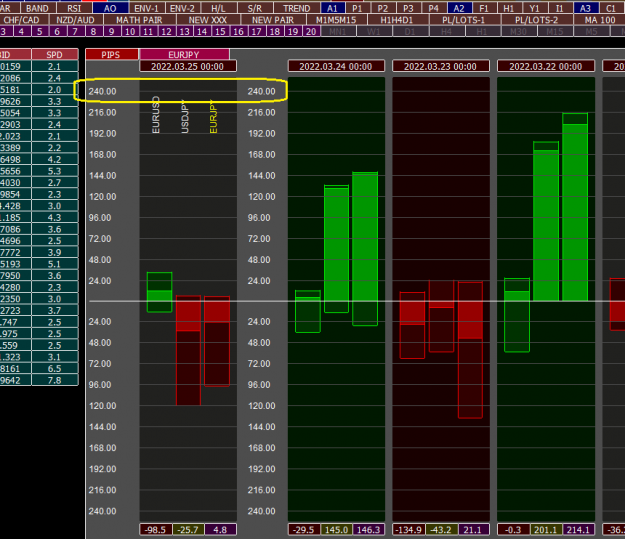Screen dimensions: 625x539
Task: Click the -134.9 pip value box
Action: pos(409,529)
